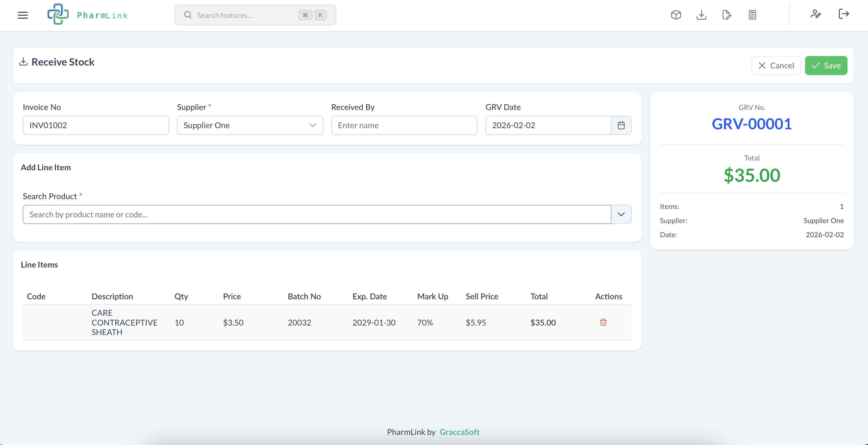This screenshot has width=868, height=445.
Task: Open the calculator icon in top bar
Action: (752, 15)
